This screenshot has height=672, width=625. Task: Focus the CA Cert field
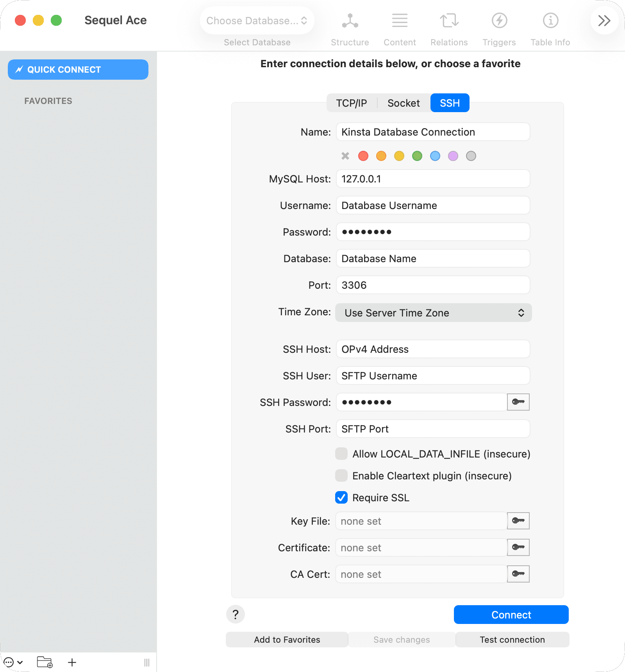click(421, 574)
